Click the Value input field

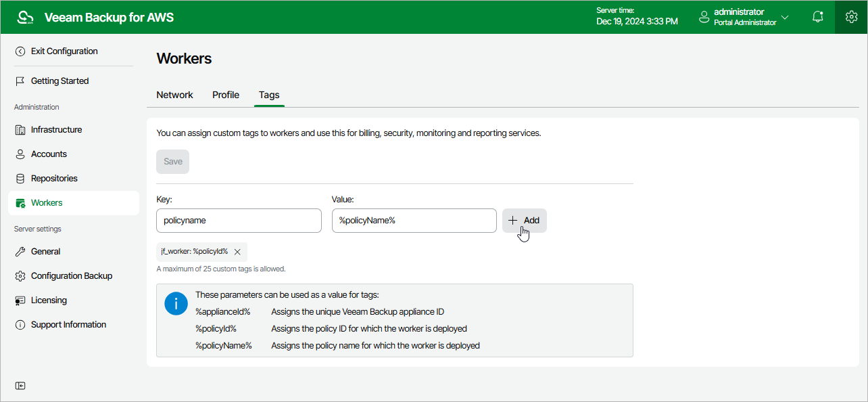tap(414, 221)
